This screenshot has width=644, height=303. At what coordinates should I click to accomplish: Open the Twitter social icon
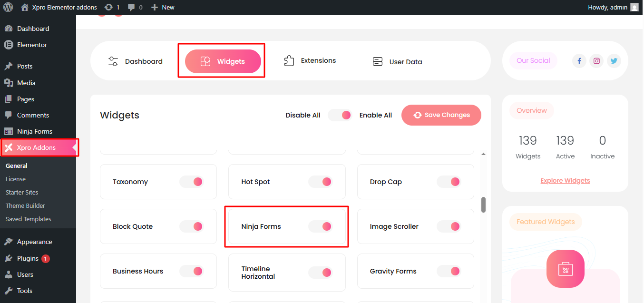pyautogui.click(x=614, y=61)
